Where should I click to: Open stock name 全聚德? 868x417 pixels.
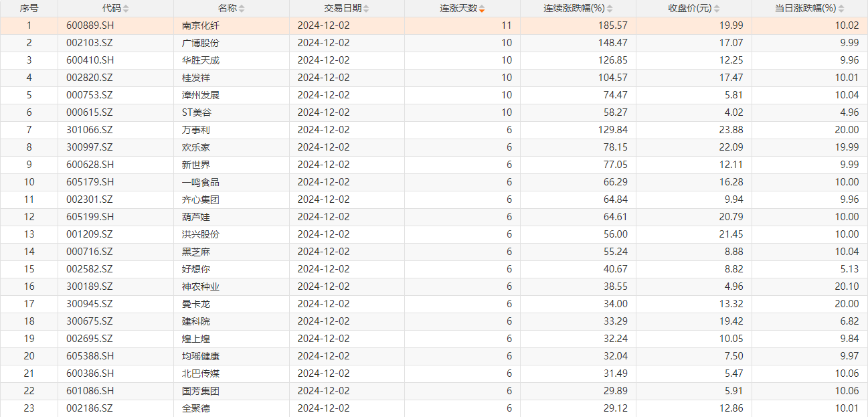click(196, 408)
